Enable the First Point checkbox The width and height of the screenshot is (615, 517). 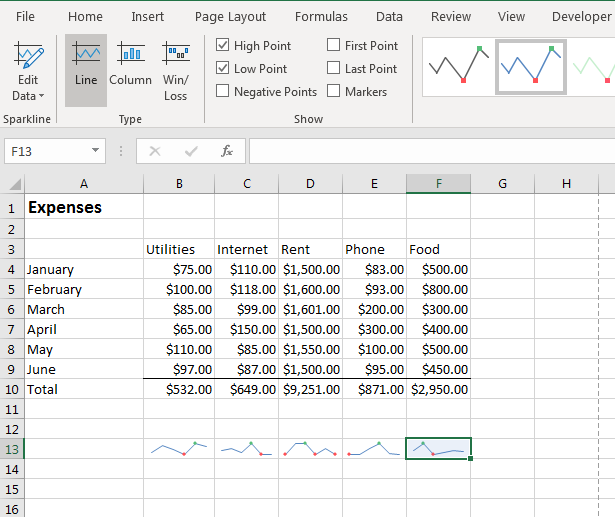click(x=333, y=45)
